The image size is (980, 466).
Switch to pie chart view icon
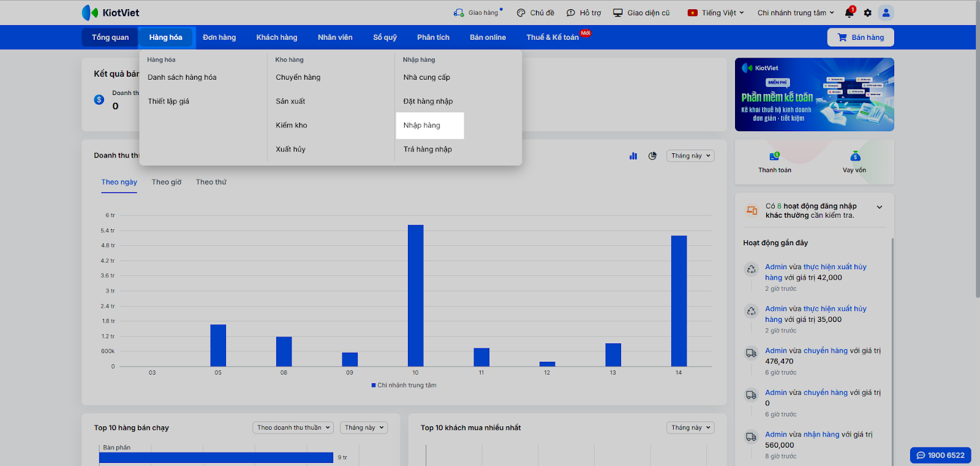pyautogui.click(x=652, y=156)
